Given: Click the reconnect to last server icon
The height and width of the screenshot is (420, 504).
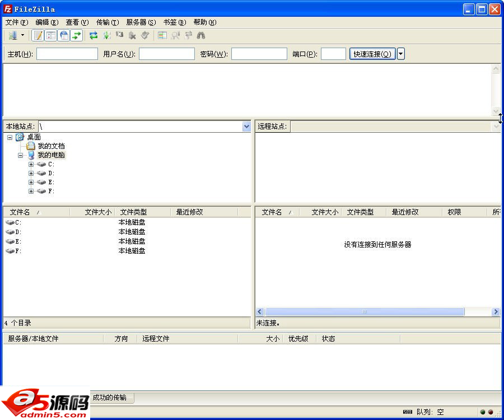Looking at the screenshot, I should 145,35.
